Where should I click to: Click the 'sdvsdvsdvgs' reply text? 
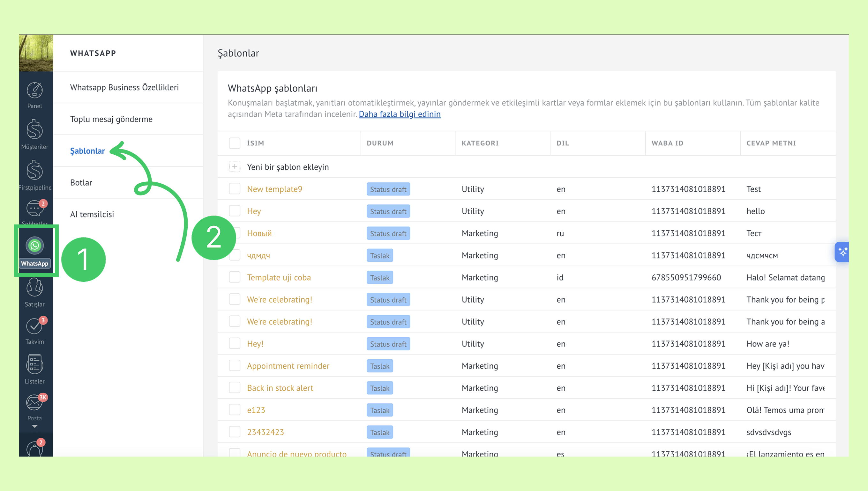coord(769,432)
